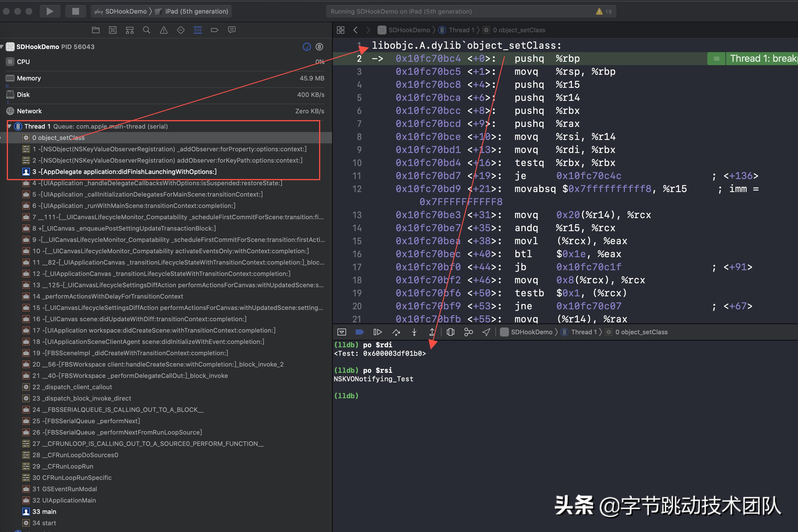The height and width of the screenshot is (532, 798).
Task: Select the Debug View Hierarchy icon
Action: tap(450, 332)
